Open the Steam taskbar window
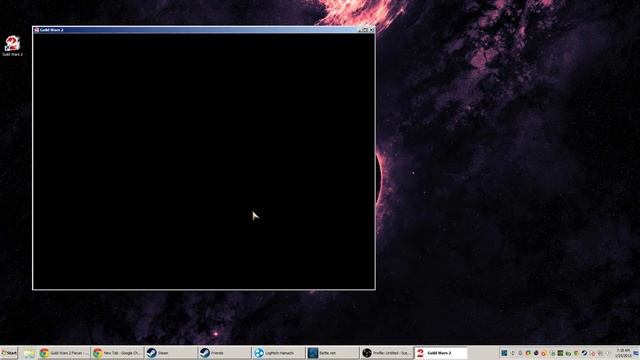640x360 pixels. click(x=171, y=353)
